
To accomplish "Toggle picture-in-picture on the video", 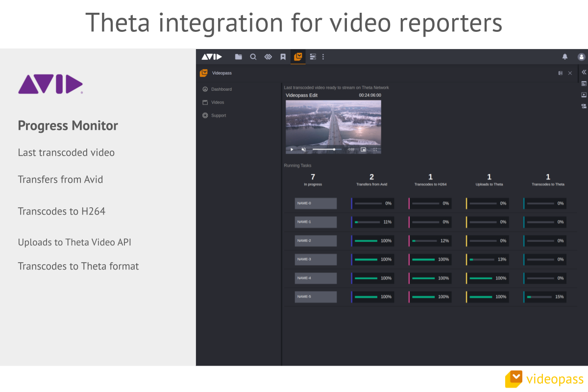I will [363, 149].
